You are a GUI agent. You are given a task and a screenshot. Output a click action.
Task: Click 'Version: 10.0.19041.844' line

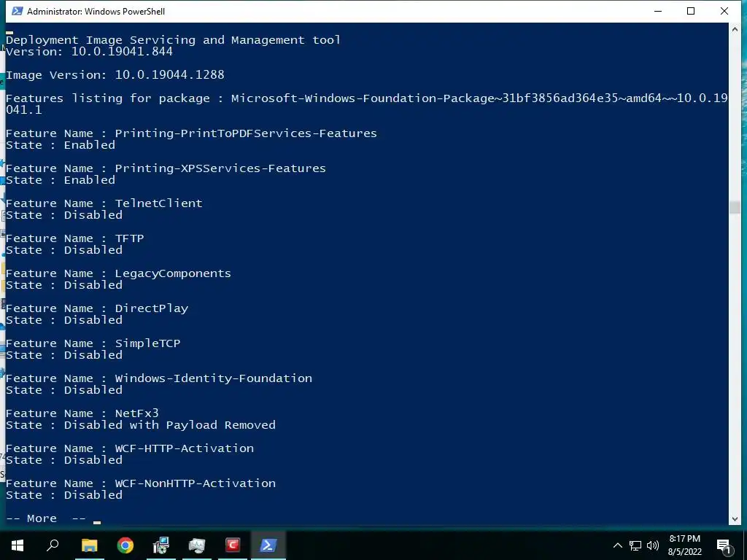89,52
